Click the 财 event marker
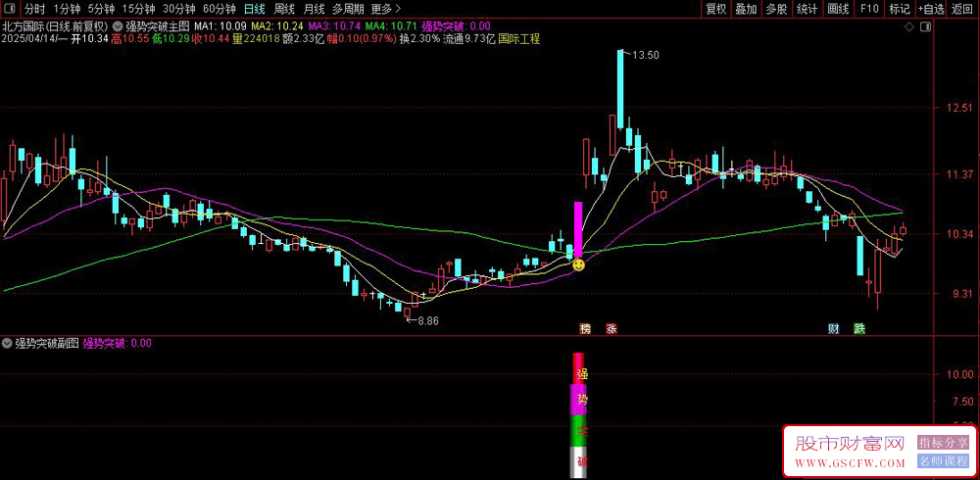This screenshot has width=980, height=480. tap(834, 328)
